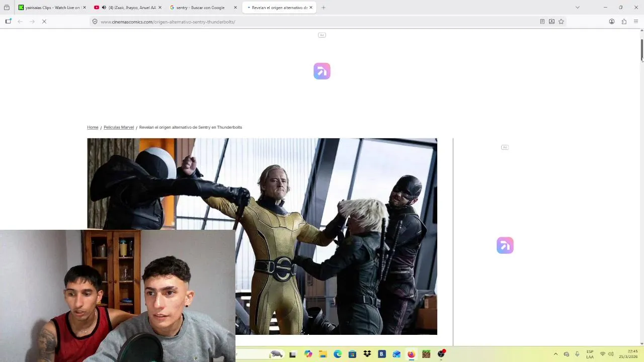Open the blue B app in taskbar

[382, 354]
